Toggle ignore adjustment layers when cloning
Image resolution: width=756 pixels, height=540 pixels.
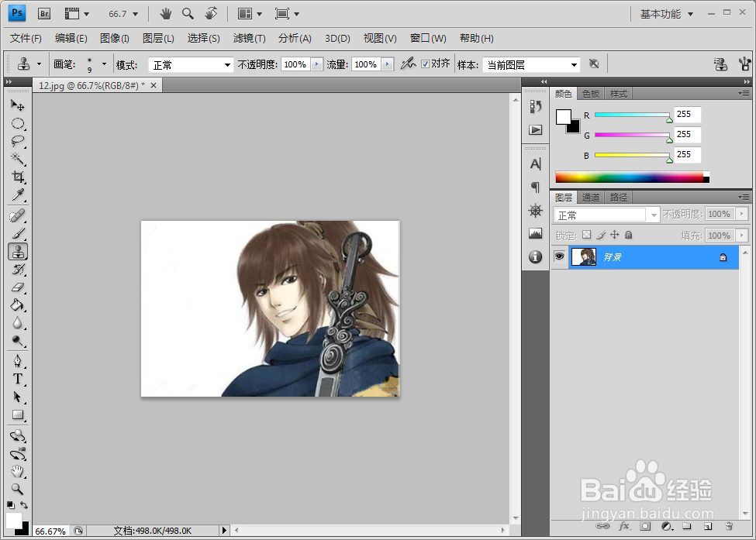point(594,64)
